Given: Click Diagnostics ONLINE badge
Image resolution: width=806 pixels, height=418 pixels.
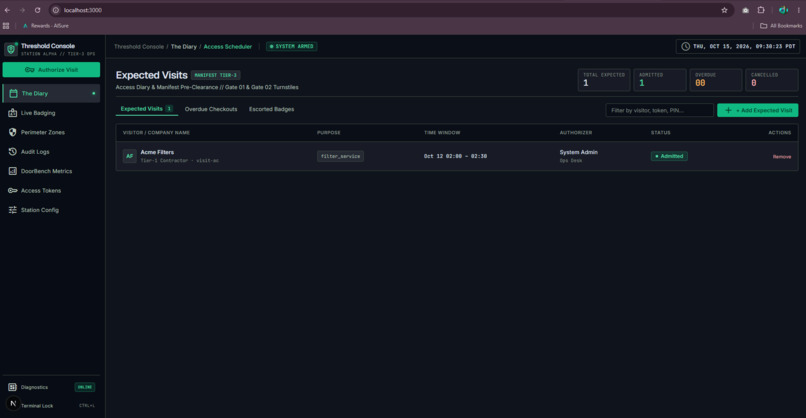Looking at the screenshot, I should pyautogui.click(x=85, y=387).
